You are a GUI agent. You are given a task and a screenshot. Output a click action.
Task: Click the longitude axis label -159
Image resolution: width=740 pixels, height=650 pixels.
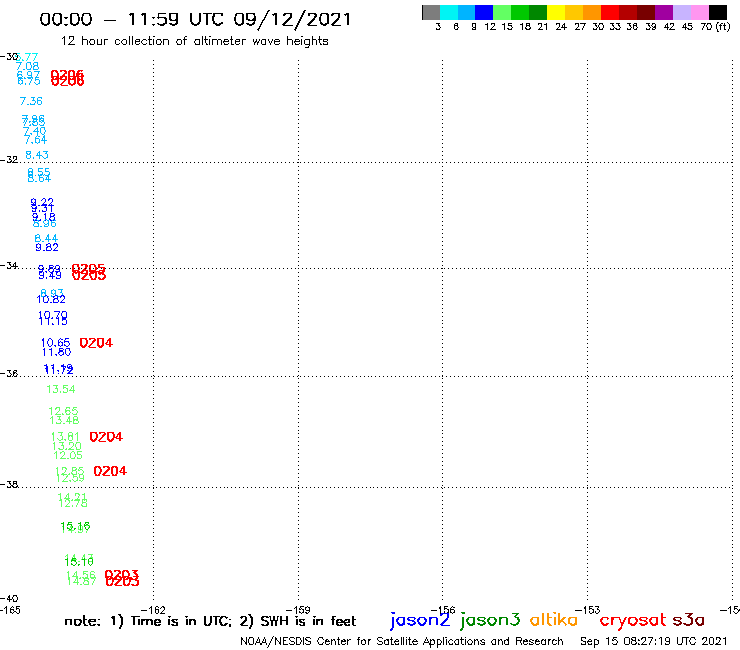[x=298, y=610]
